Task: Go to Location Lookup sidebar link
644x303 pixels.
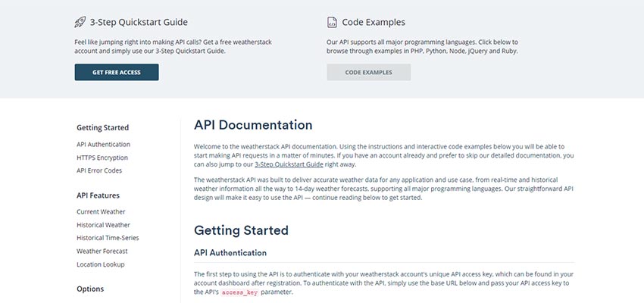Action: tap(101, 264)
